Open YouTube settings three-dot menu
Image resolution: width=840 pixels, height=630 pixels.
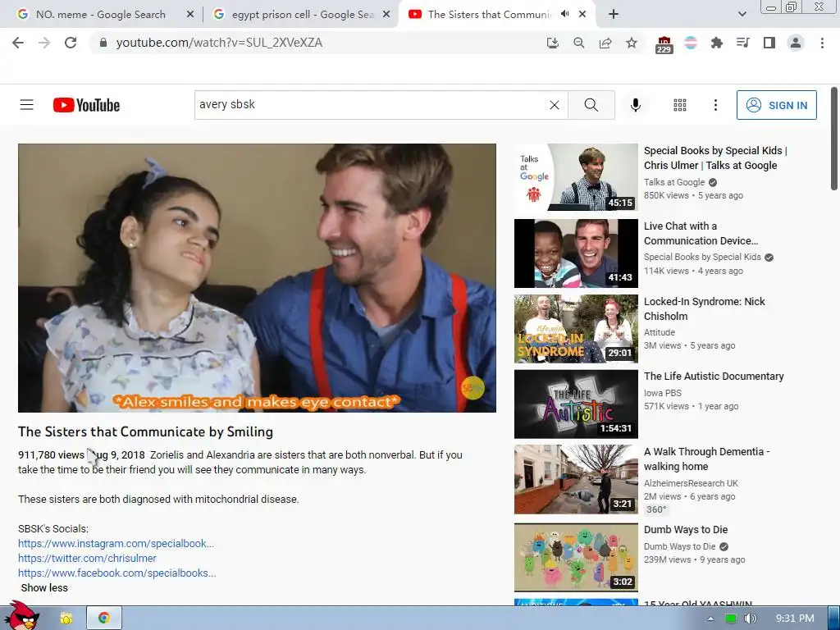715,105
